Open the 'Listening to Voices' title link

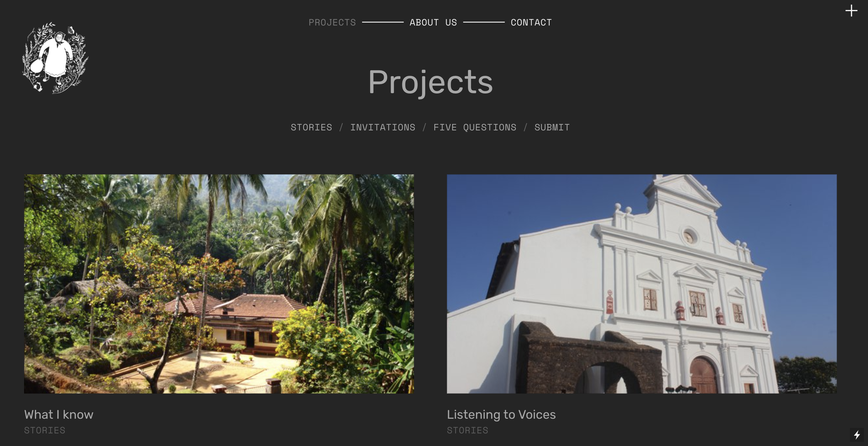[501, 414]
